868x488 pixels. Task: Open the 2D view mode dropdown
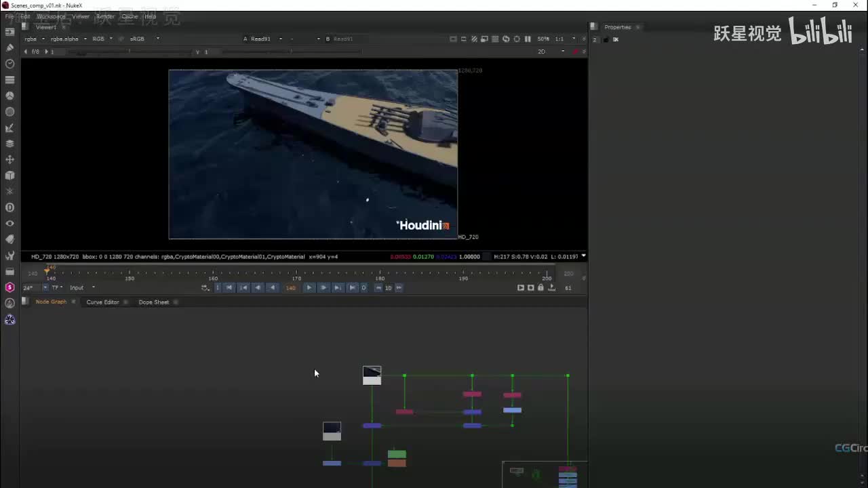tap(550, 52)
